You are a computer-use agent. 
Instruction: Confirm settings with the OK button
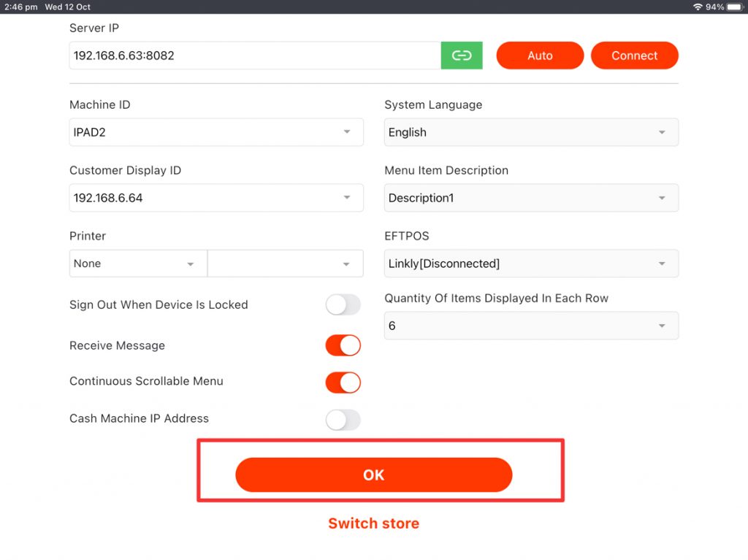tap(373, 475)
